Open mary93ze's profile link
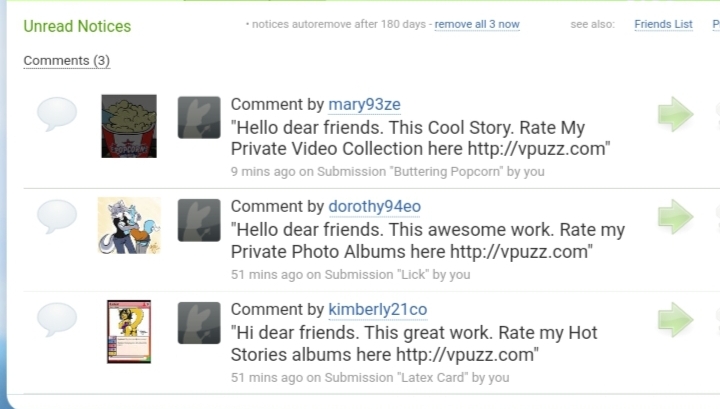Viewport: 720px width, 409px height. [365, 104]
